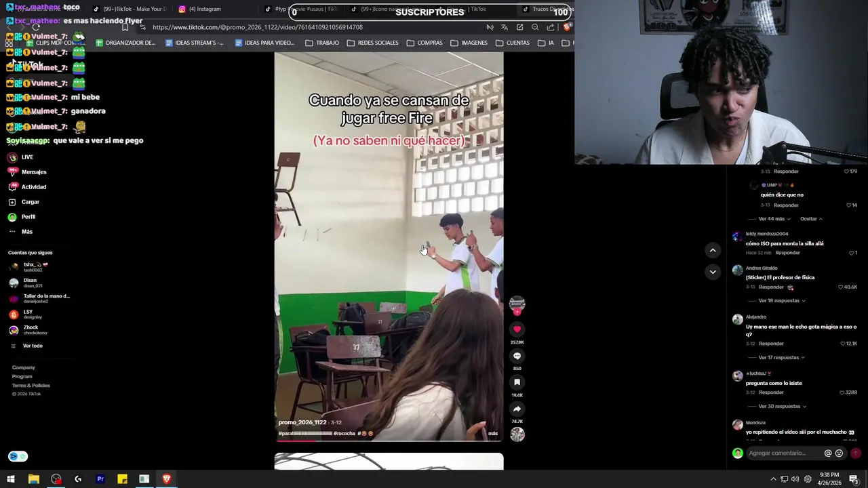
Task: Open Terms & Policies footer link
Action: [x=31, y=385]
